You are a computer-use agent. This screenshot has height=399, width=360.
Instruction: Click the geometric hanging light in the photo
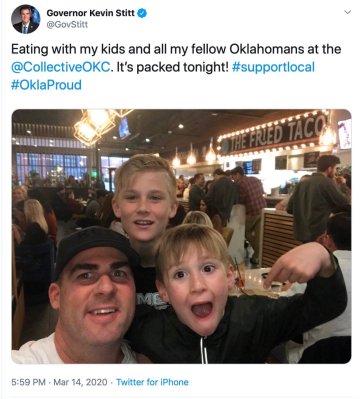(x=97, y=126)
